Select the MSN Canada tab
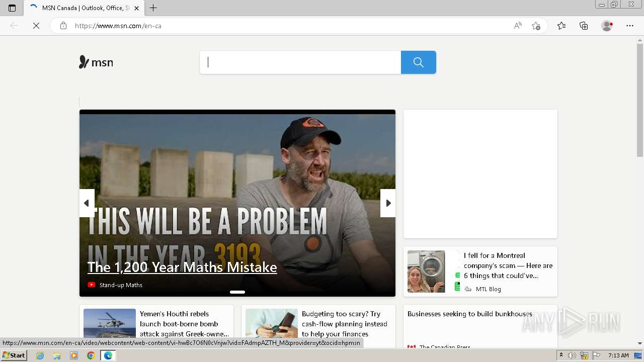Viewport: 644px width, 362px height. (x=84, y=8)
